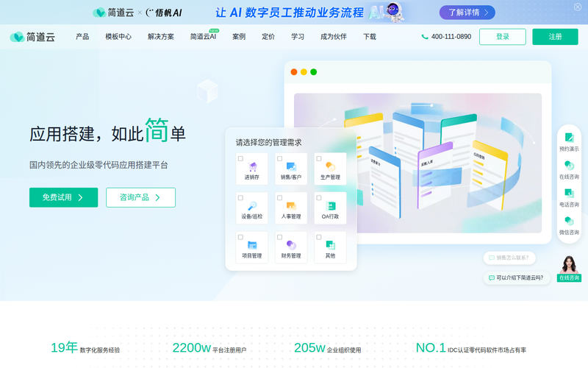Click the 可以介绍下简道云吗? chat suggestion
The height and width of the screenshot is (368, 588).
[517, 278]
